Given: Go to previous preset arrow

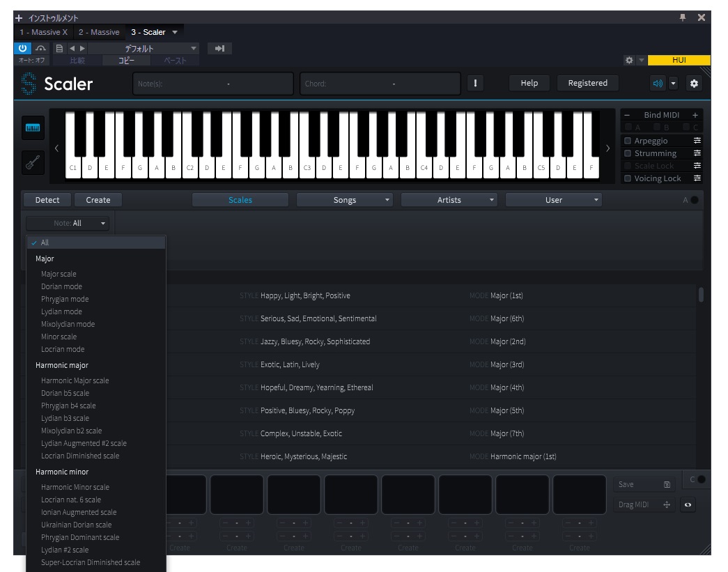Looking at the screenshot, I should 72,48.
